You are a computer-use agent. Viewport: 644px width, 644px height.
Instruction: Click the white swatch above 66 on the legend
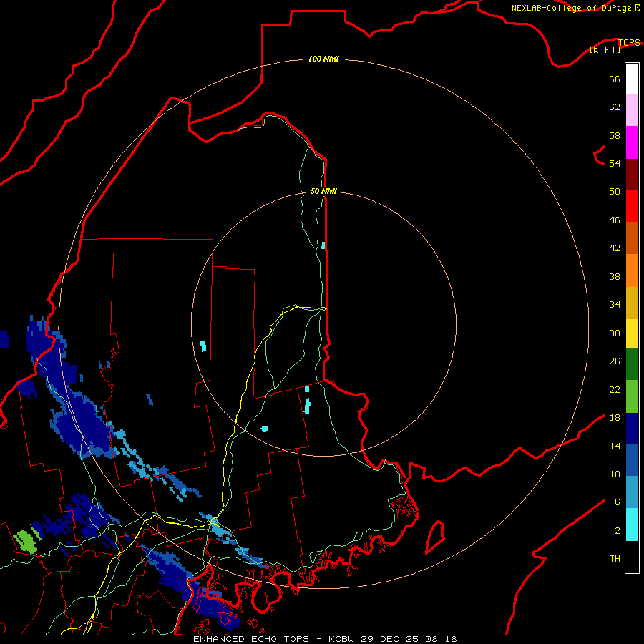tap(632, 79)
